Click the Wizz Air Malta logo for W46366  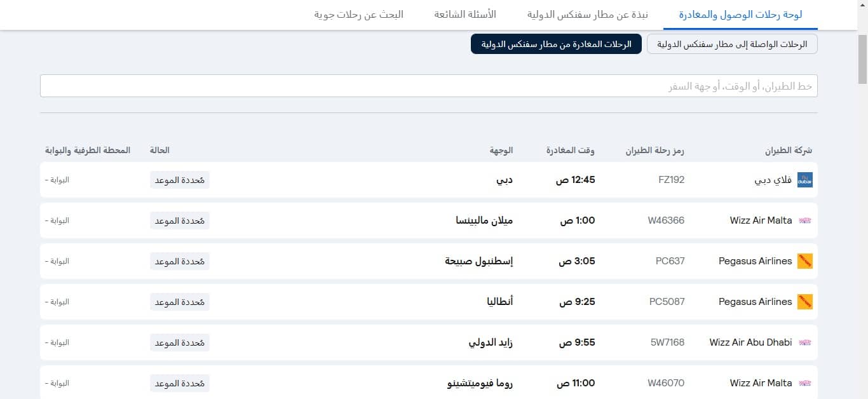[805, 220]
